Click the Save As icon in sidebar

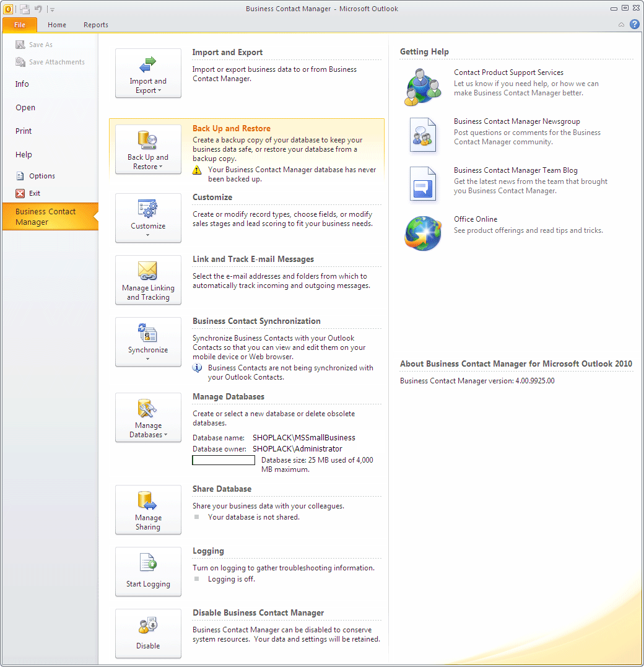pyautogui.click(x=20, y=45)
